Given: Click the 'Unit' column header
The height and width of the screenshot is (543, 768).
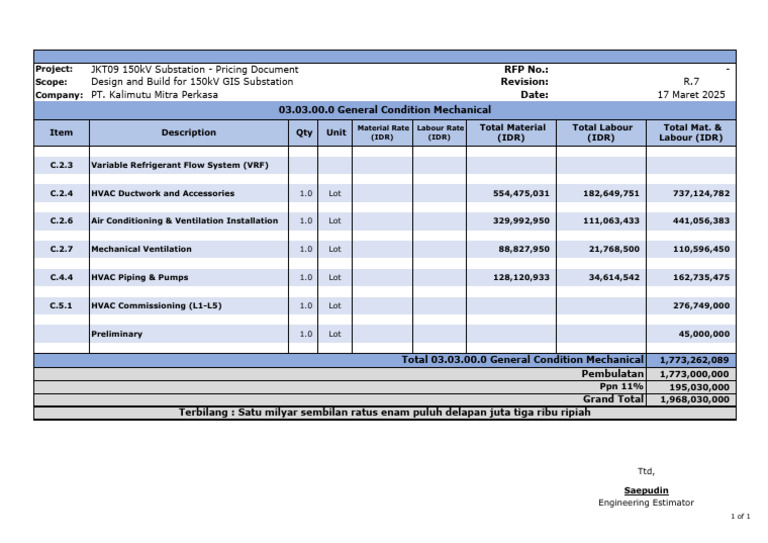Looking at the screenshot, I should pyautogui.click(x=336, y=132).
